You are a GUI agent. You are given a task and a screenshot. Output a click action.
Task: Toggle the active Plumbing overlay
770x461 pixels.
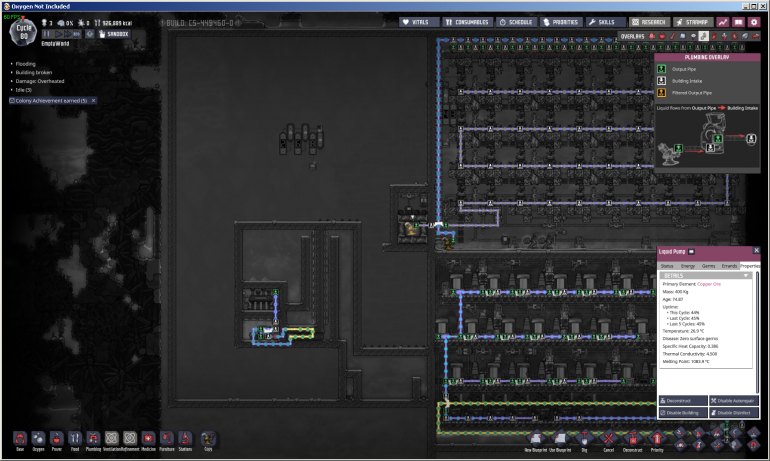(x=704, y=36)
